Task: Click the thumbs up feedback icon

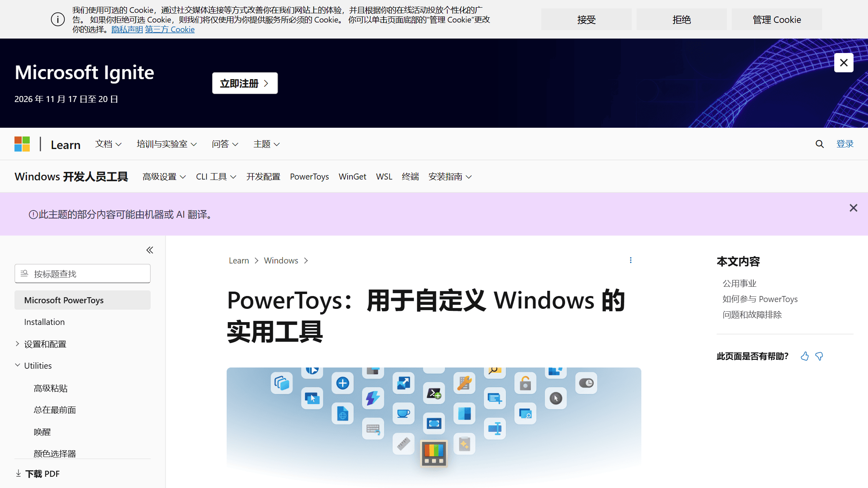Action: [805, 356]
